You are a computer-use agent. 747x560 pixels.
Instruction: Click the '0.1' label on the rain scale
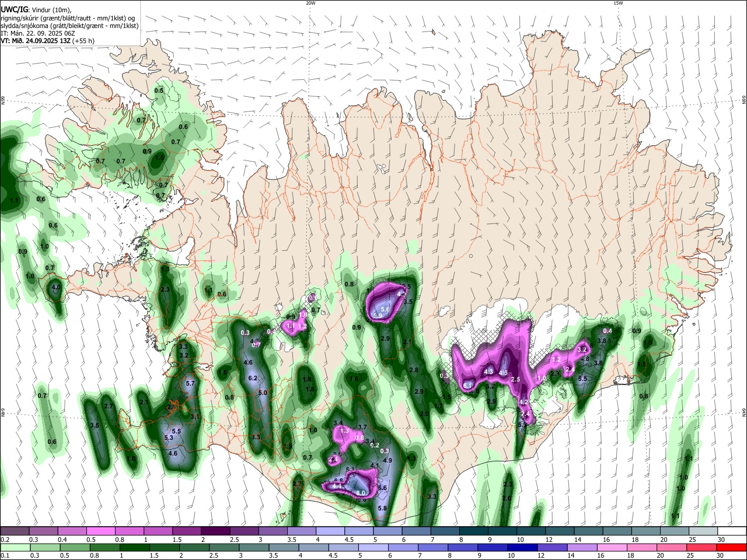coord(5,555)
